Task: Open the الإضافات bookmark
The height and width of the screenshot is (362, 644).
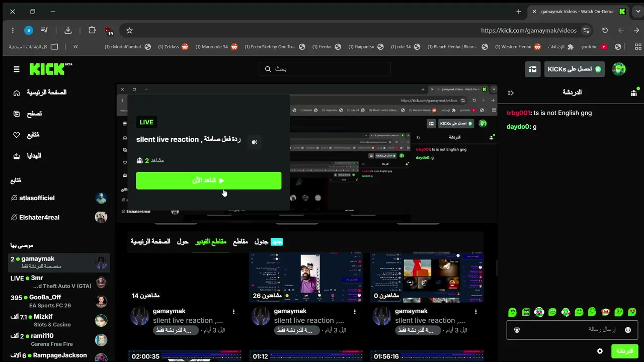Action: click(560, 47)
